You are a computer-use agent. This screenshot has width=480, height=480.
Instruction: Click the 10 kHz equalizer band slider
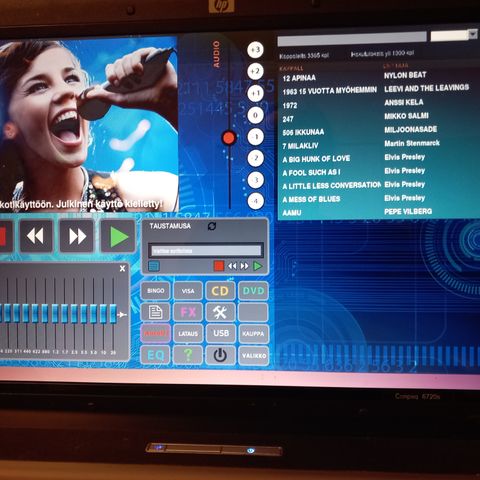tap(103, 313)
